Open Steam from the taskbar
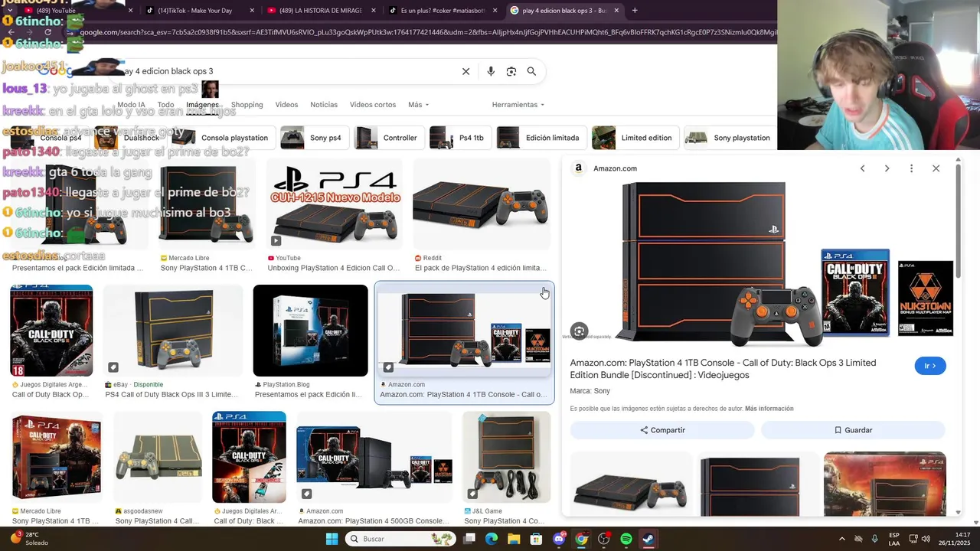Viewport: 980px width, 551px height. [x=648, y=539]
